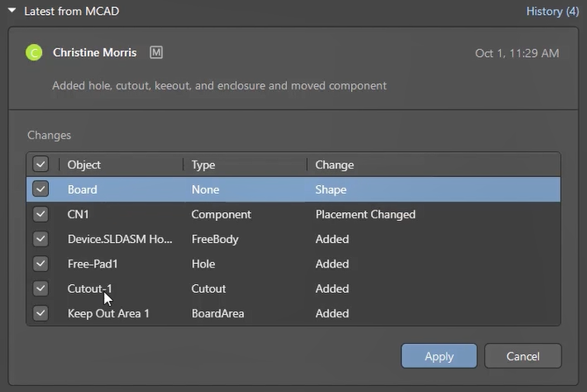Viewport: 587px width, 392px height.
Task: Toggle the Keep Out Area 1 checkbox
Action: click(x=40, y=313)
